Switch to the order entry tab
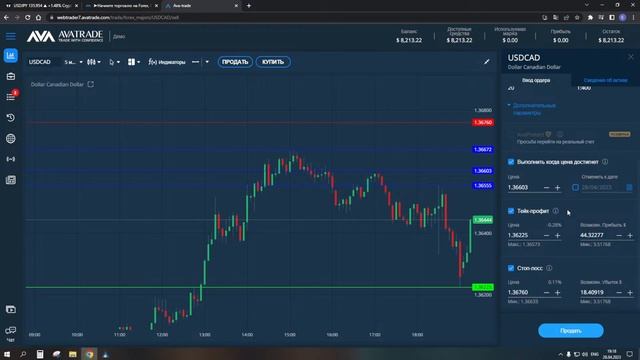The width and height of the screenshot is (640, 360). pyautogui.click(x=536, y=80)
